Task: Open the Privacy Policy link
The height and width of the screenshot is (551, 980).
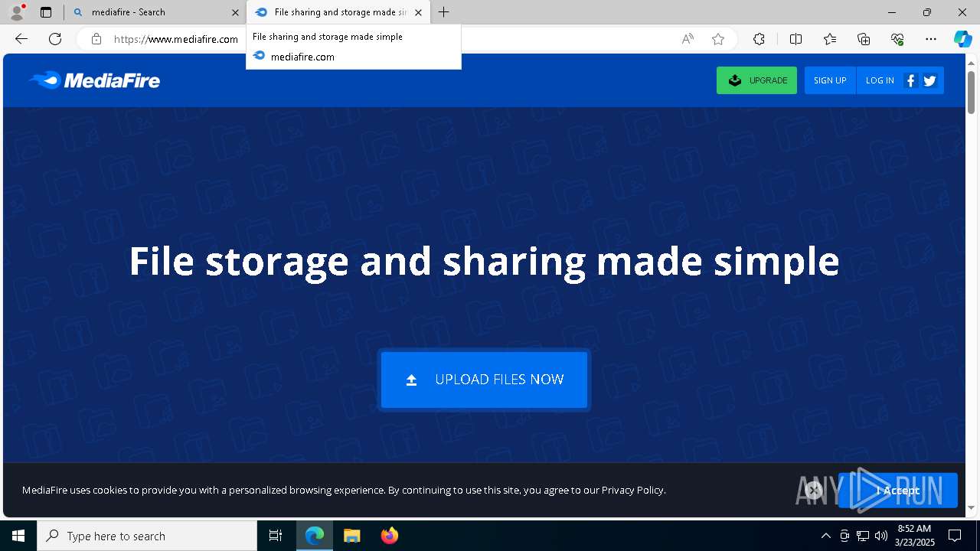Action: [x=632, y=490]
